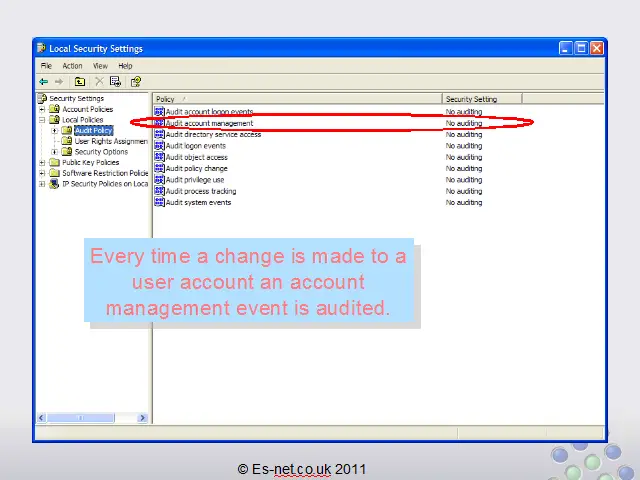Open the Action menu
Screen dimensions: 640x480
coord(72,66)
